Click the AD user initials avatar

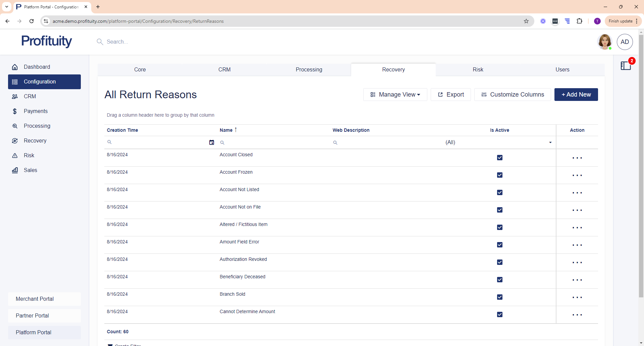pos(625,42)
